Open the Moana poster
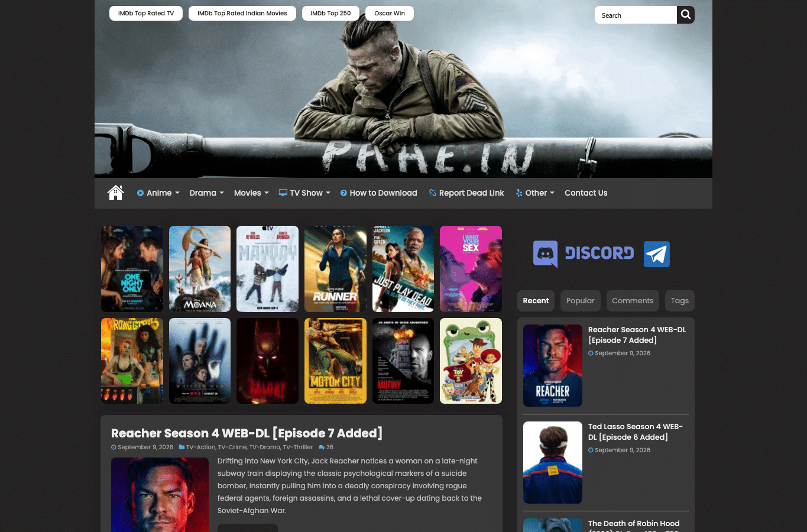 click(200, 269)
